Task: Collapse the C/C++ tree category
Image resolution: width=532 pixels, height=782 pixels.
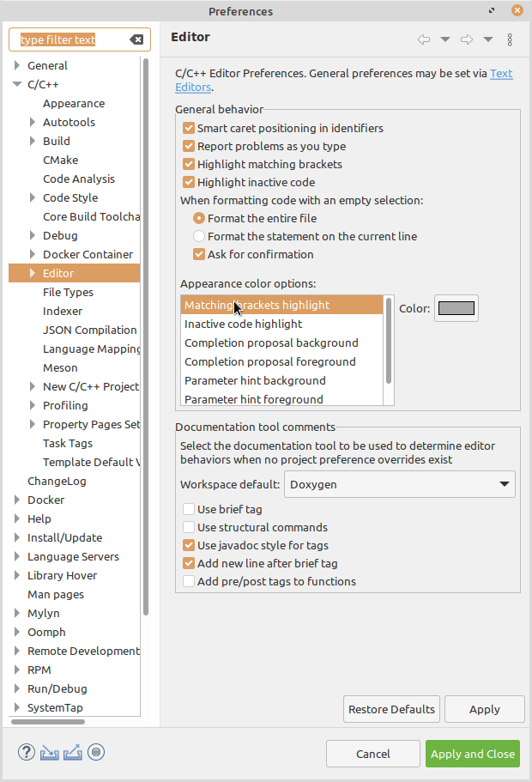Action: point(17,84)
